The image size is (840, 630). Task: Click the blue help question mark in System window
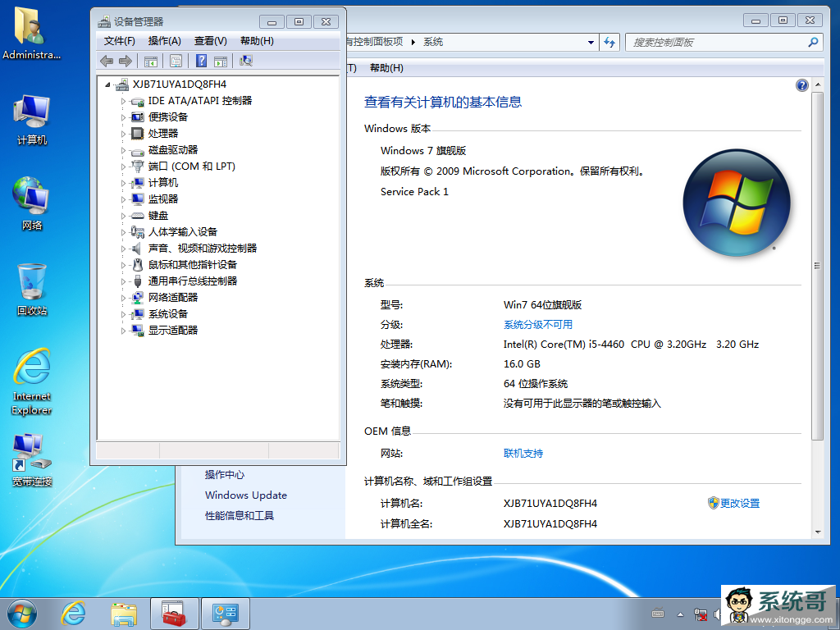coord(802,85)
